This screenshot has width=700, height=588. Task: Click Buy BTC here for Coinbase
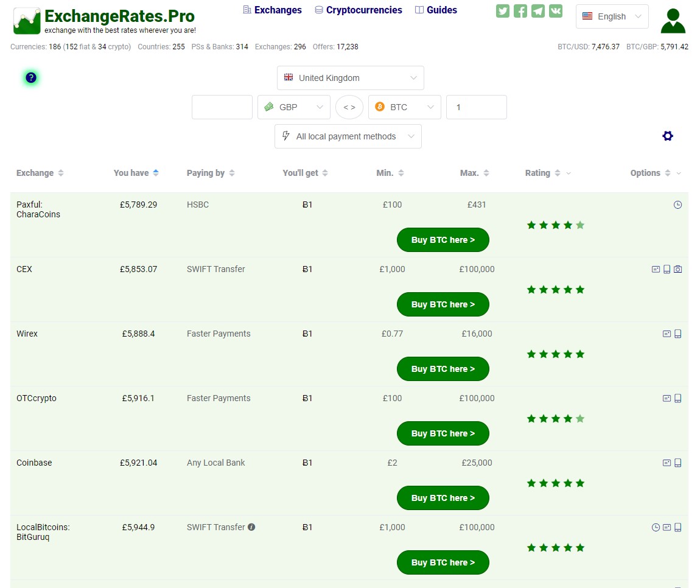tap(443, 497)
